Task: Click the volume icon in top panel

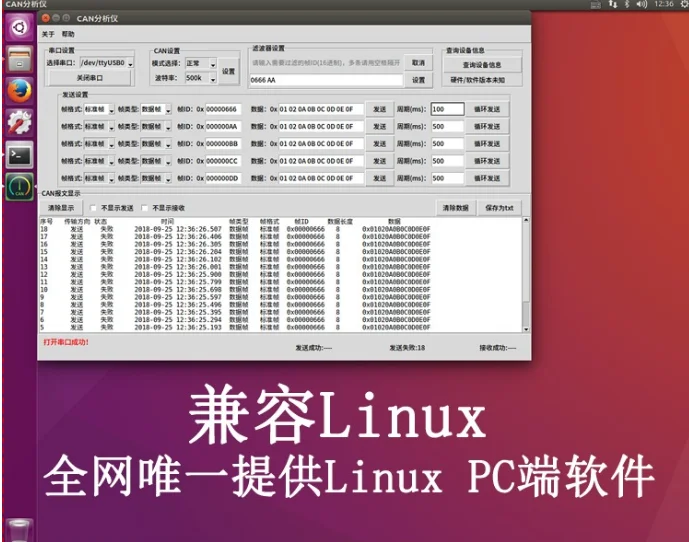Action: pyautogui.click(x=642, y=4)
